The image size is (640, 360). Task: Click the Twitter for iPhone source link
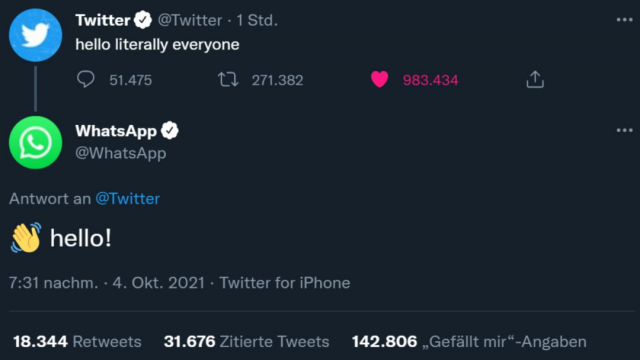[284, 283]
